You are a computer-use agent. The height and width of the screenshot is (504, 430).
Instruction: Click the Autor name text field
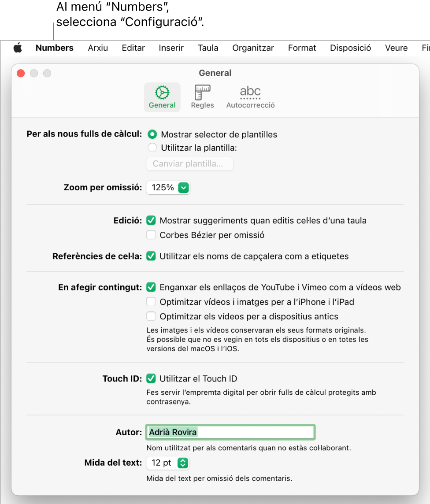(x=230, y=432)
